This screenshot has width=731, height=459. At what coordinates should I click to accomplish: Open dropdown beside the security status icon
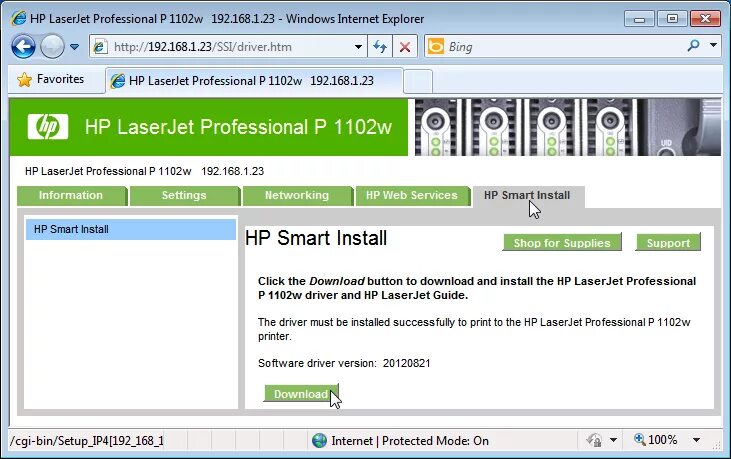614,440
